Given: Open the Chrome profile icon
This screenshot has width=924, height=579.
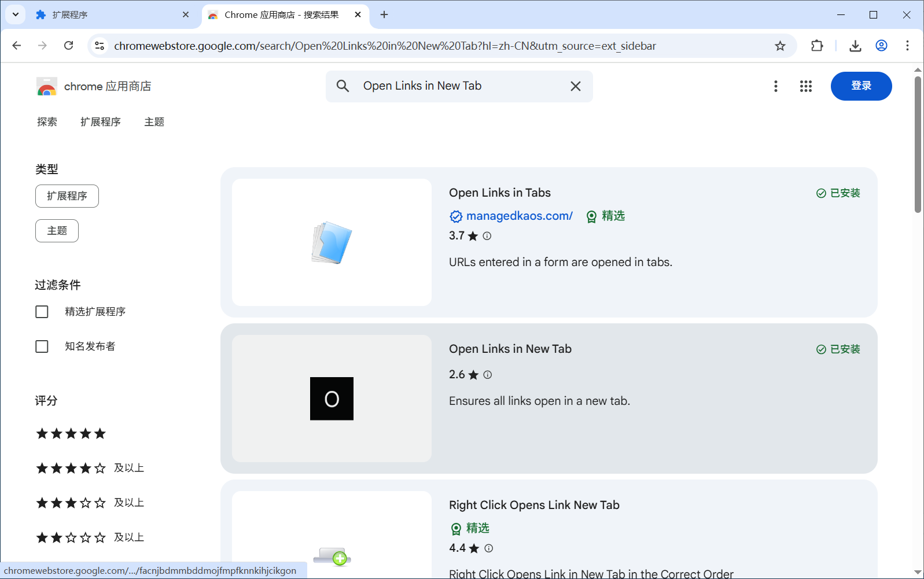Looking at the screenshot, I should pos(881,46).
